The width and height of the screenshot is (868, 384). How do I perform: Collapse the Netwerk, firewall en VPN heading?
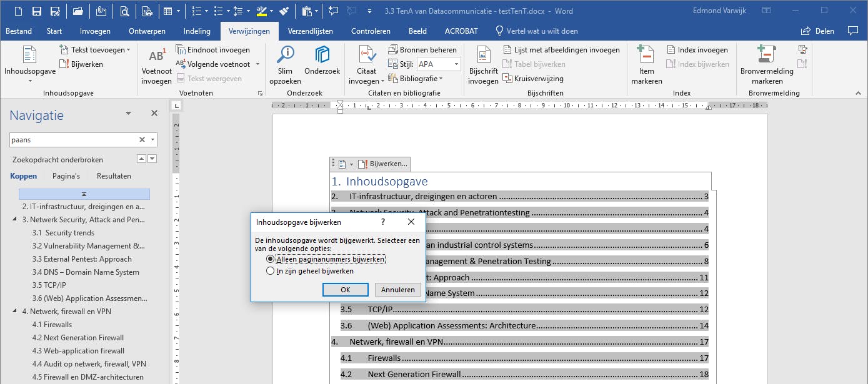14,311
